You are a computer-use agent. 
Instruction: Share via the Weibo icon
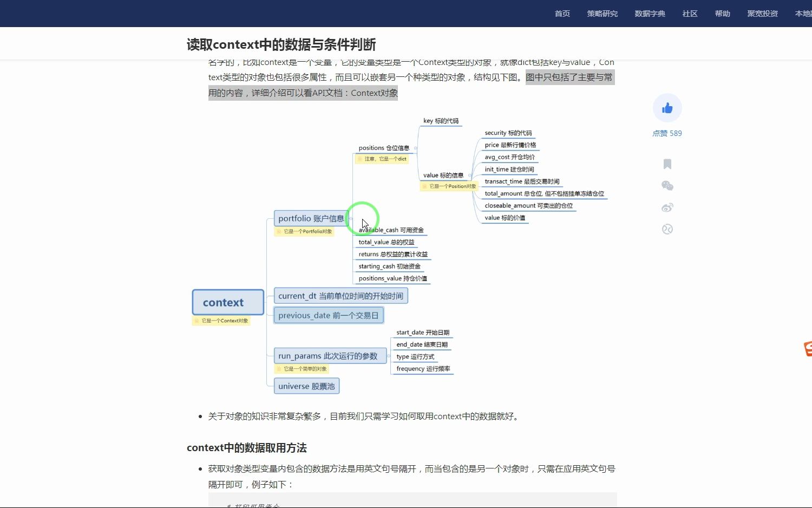point(667,207)
